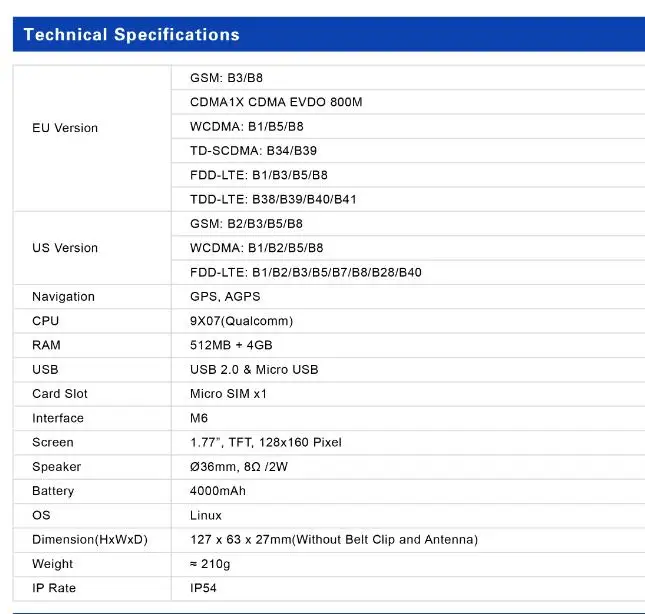The width and height of the screenshot is (645, 614).
Task: Select '512MB + 4GB' value
Action: (x=231, y=345)
